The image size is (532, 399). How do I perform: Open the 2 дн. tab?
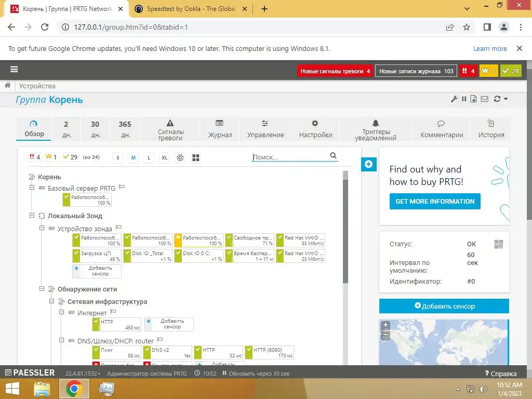[x=66, y=129]
